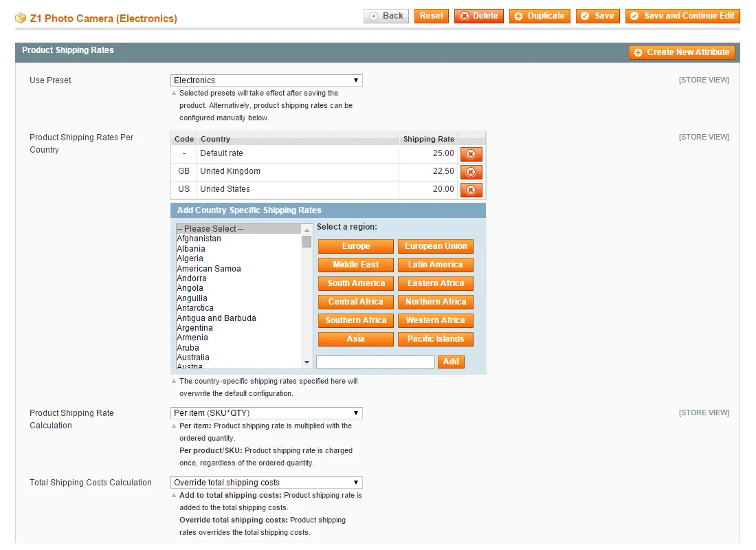Select the South America region
The height and width of the screenshot is (550, 756).
pyautogui.click(x=356, y=283)
